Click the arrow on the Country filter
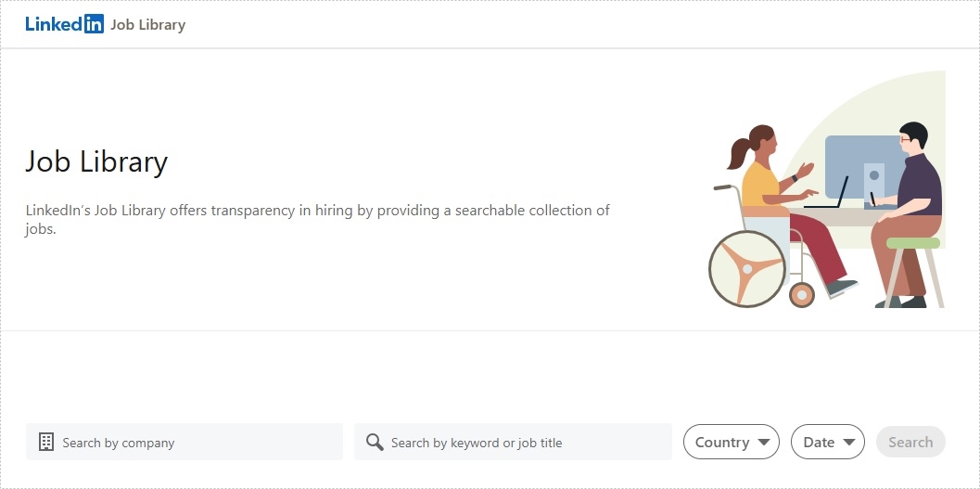The height and width of the screenshot is (489, 980). tap(763, 442)
